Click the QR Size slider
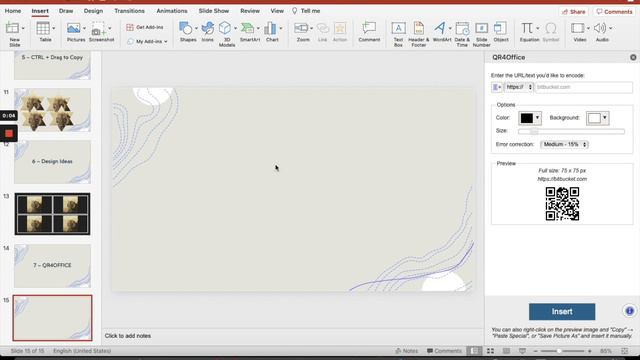The image size is (640, 360). click(x=571, y=131)
